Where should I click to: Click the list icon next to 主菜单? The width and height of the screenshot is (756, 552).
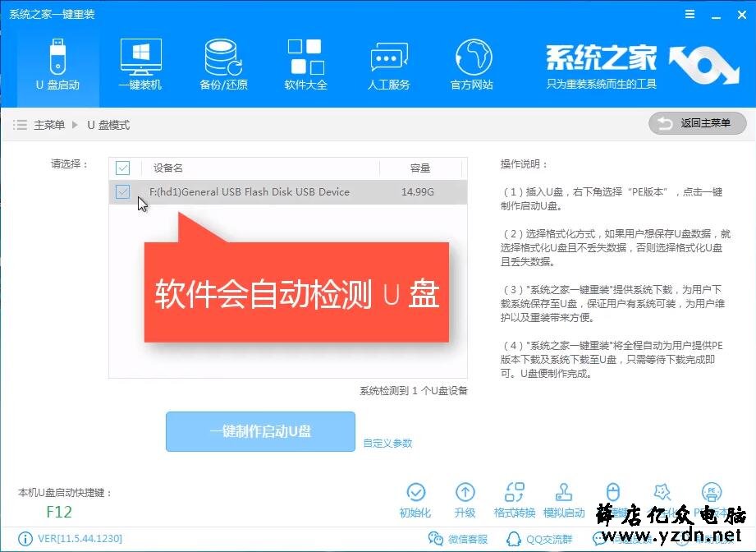20,125
